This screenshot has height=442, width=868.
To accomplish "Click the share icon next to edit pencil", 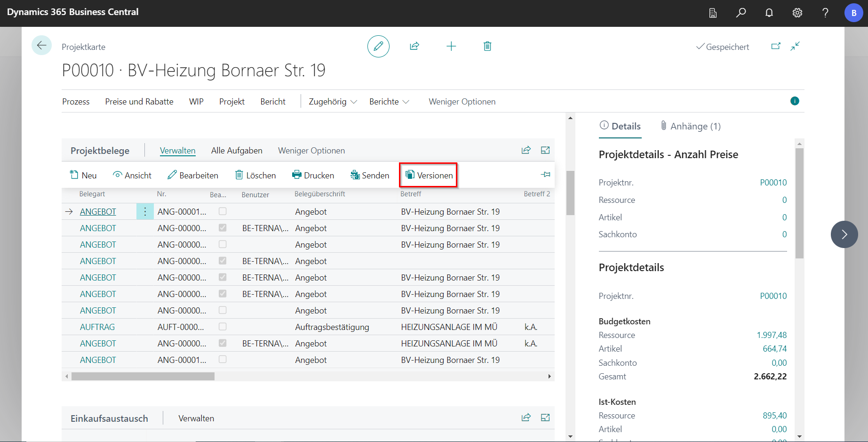I will pyautogui.click(x=414, y=46).
